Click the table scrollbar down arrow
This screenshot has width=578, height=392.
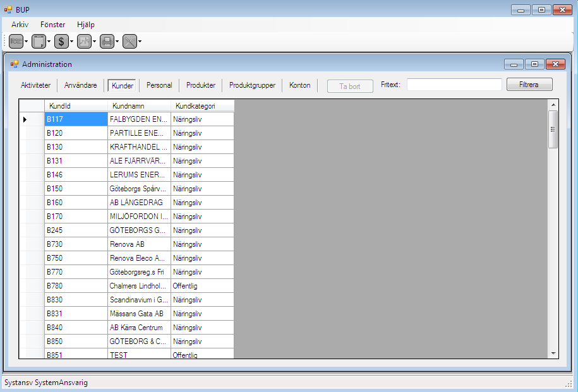[553, 353]
